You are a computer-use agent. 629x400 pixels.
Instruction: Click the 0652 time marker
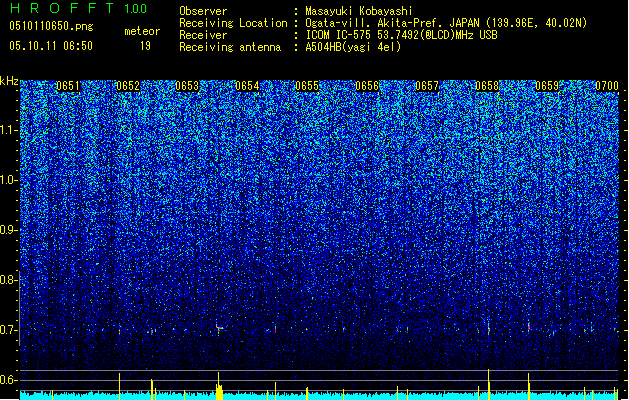[128, 86]
